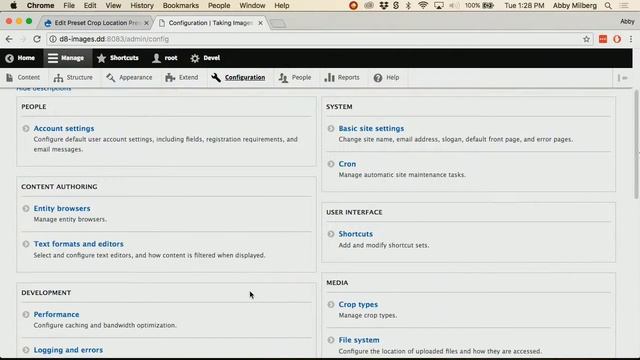Open Chrome's three-dot menu

(631, 39)
